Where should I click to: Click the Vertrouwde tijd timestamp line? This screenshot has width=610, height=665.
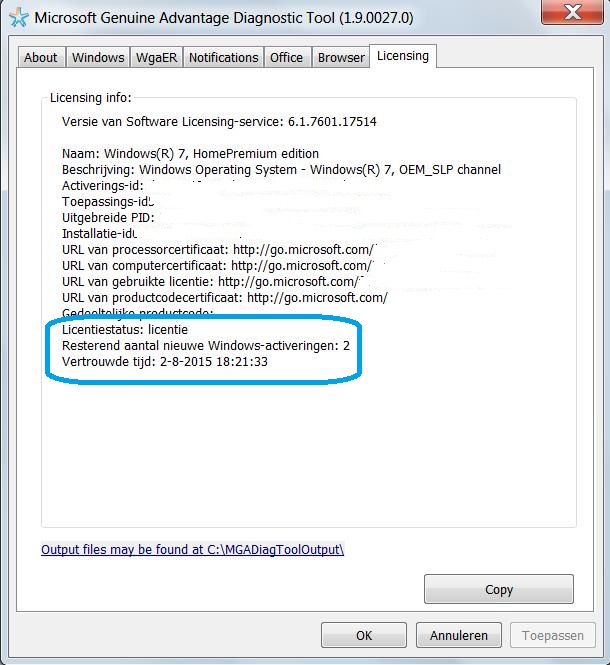click(x=165, y=362)
